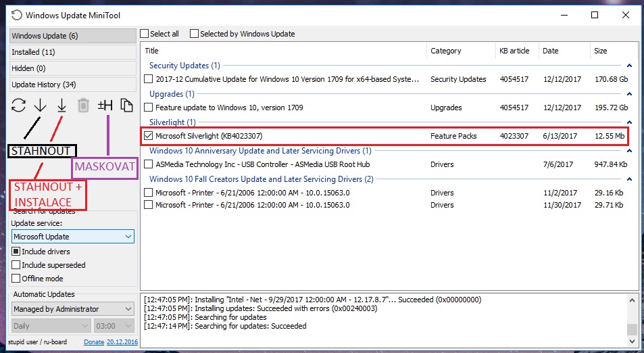Image resolution: width=644 pixels, height=353 pixels.
Task: Enable the Include superseded checkbox
Action: coord(16,264)
